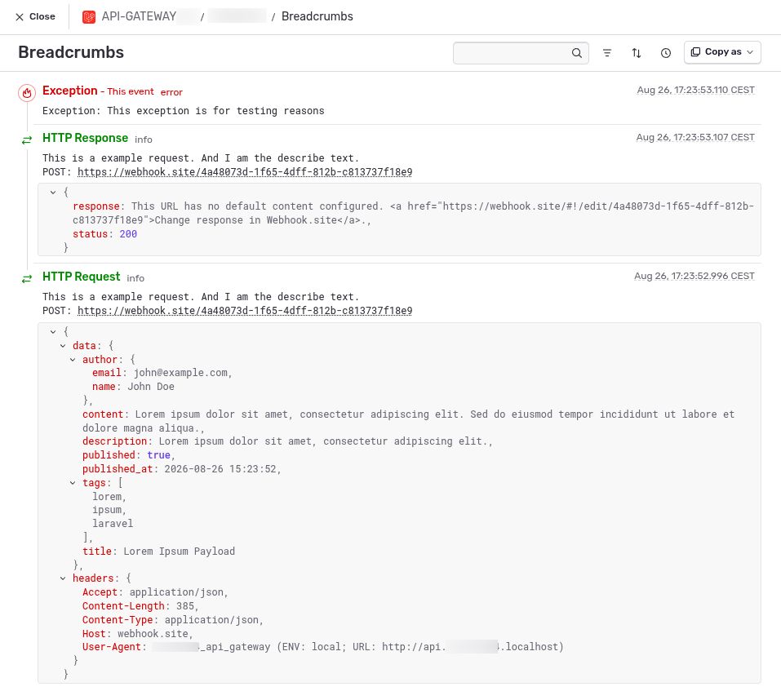Click the Breadcrumbs path segment in header

pos(317,16)
